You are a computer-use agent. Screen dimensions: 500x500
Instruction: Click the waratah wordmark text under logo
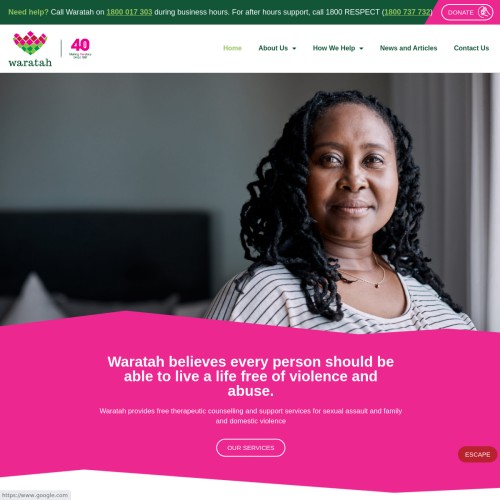click(30, 62)
